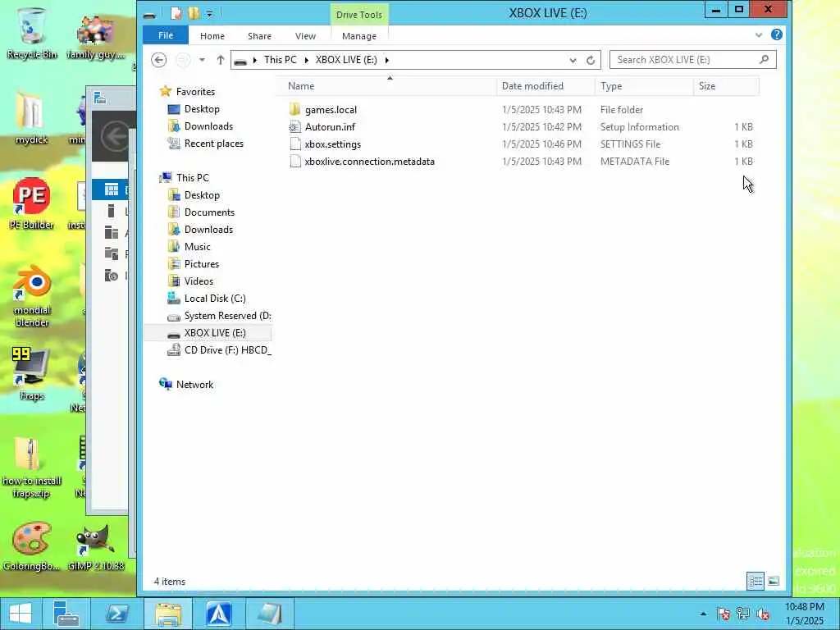This screenshot has width=840, height=630.
Task: Click the Drive Tools contextual tab
Action: tap(359, 15)
